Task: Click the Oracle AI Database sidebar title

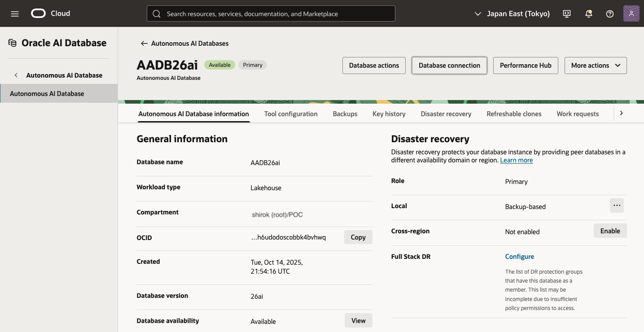Action: (x=64, y=43)
